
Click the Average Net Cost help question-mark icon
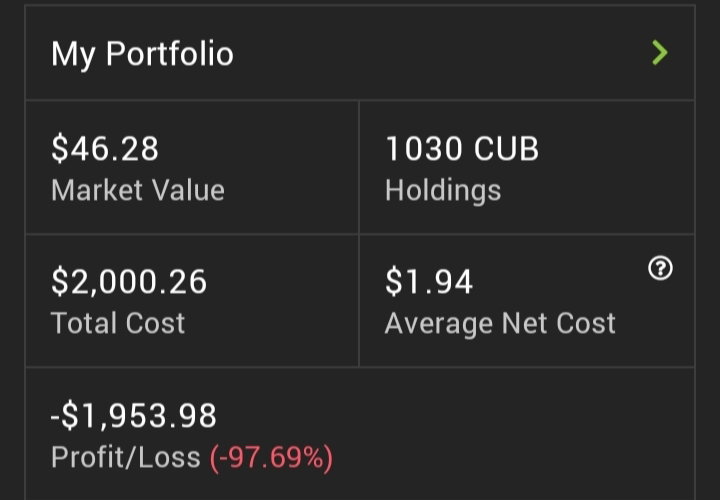(x=660, y=268)
